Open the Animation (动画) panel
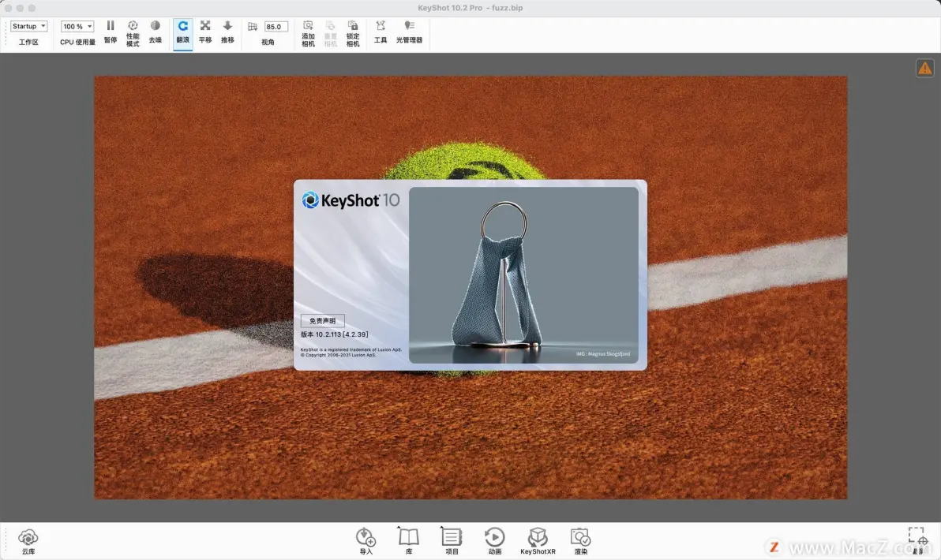Viewport: 941px width, 560px height. pyautogui.click(x=494, y=541)
